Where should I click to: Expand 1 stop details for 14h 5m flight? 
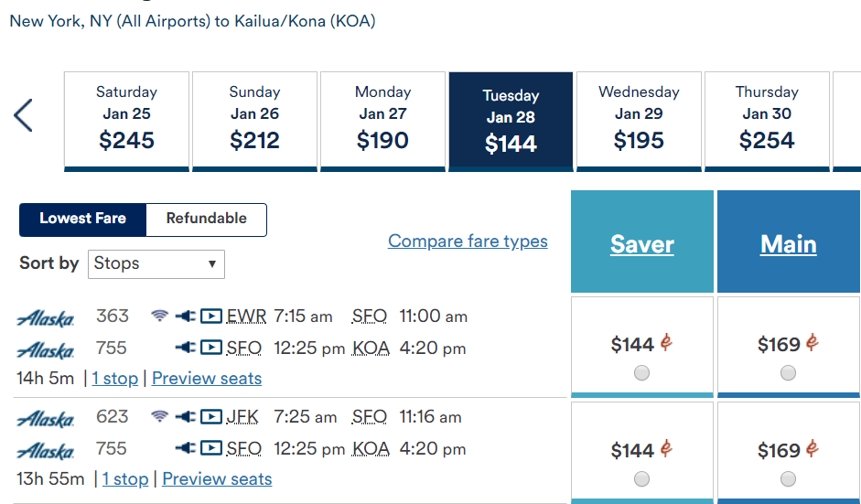point(114,378)
